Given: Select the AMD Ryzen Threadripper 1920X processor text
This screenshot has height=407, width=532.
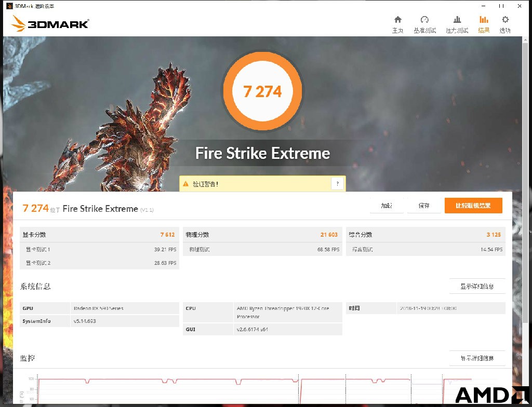Looking at the screenshot, I should click(283, 313).
